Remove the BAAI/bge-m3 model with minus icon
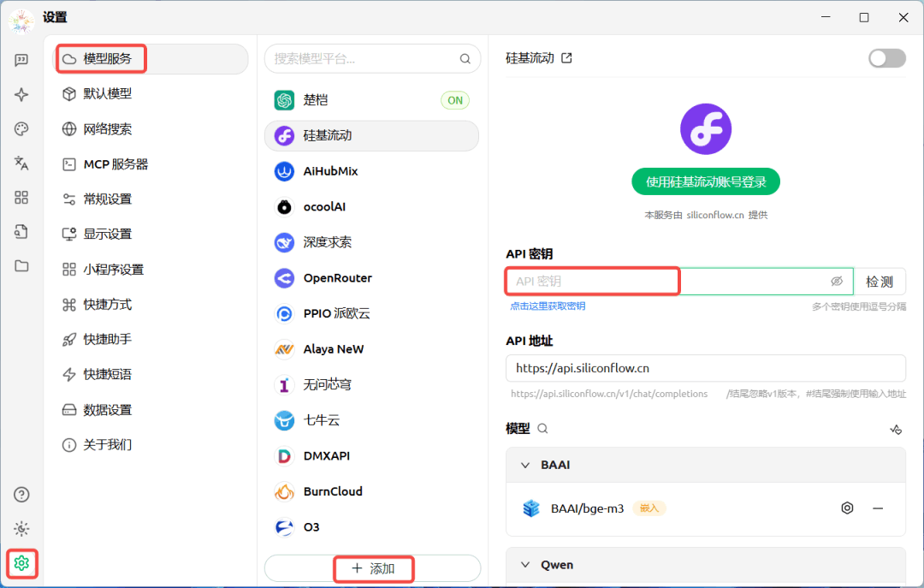This screenshot has width=924, height=588. 878,508
